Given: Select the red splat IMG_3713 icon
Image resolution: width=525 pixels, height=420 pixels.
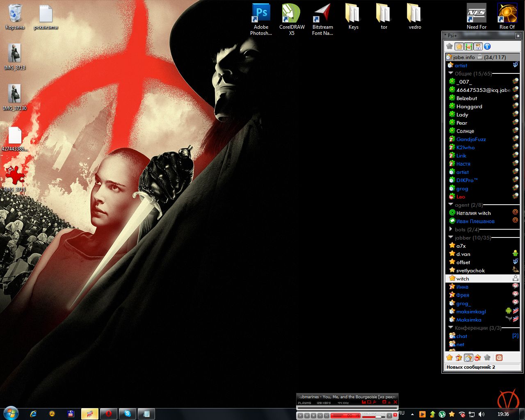Looking at the screenshot, I should point(15,179).
